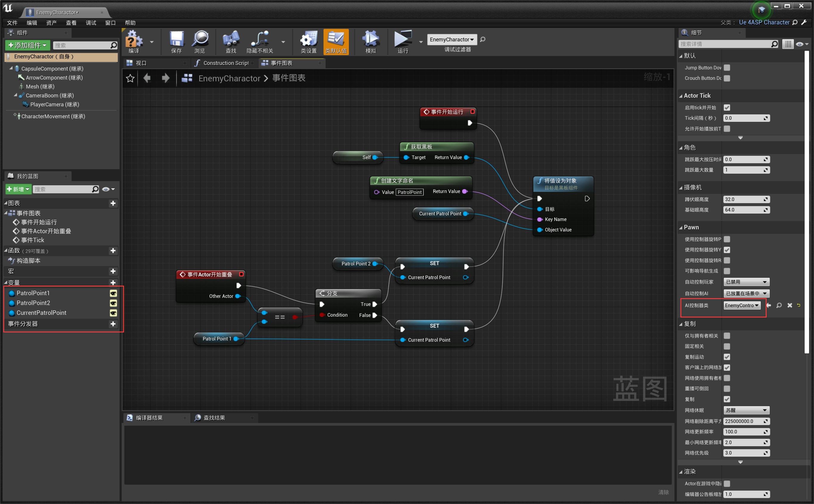The height and width of the screenshot is (504, 814).
Task: Open the 自动控制玩家 dropdown
Action: coord(746,282)
